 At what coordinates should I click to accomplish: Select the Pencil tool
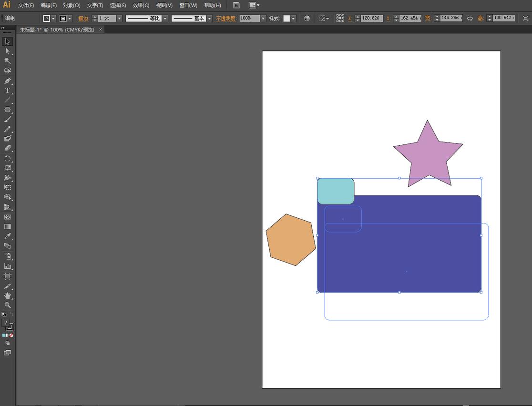pyautogui.click(x=8, y=129)
